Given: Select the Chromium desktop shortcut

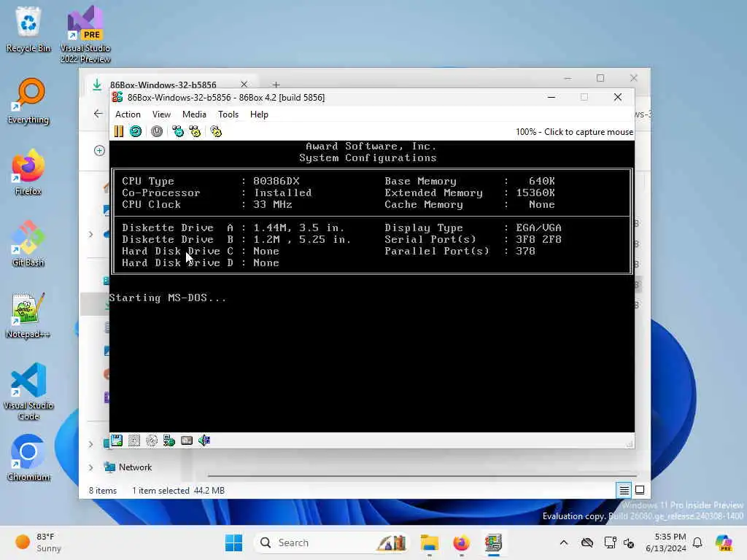Looking at the screenshot, I should coord(28,458).
